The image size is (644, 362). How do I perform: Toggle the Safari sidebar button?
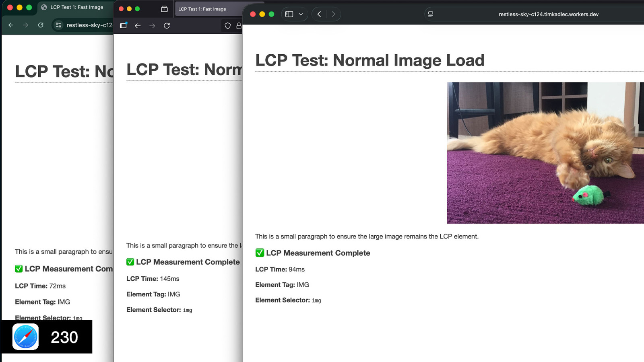(x=289, y=14)
